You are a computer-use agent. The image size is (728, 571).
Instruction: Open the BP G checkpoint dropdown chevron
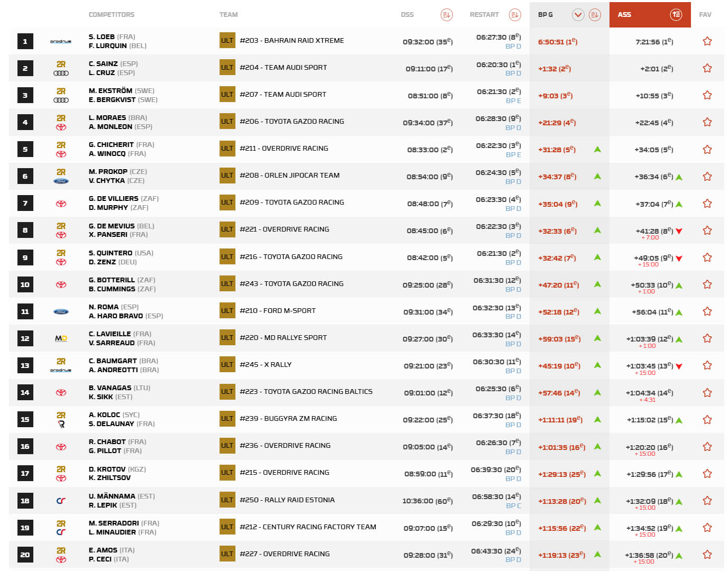point(578,15)
